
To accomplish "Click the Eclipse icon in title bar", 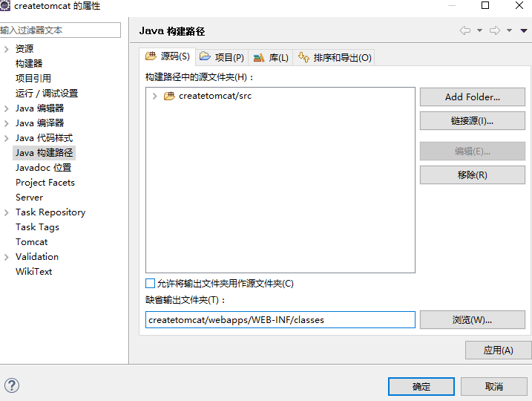I will point(4,5).
